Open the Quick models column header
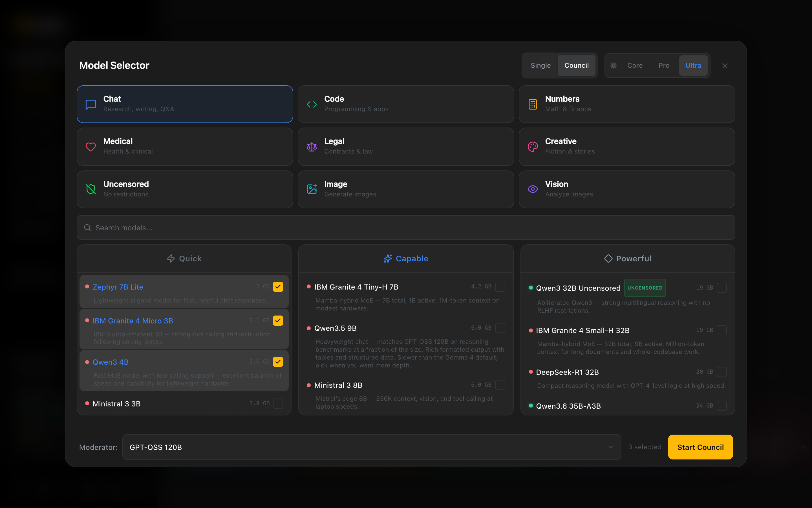This screenshot has width=812, height=508. coord(184,258)
